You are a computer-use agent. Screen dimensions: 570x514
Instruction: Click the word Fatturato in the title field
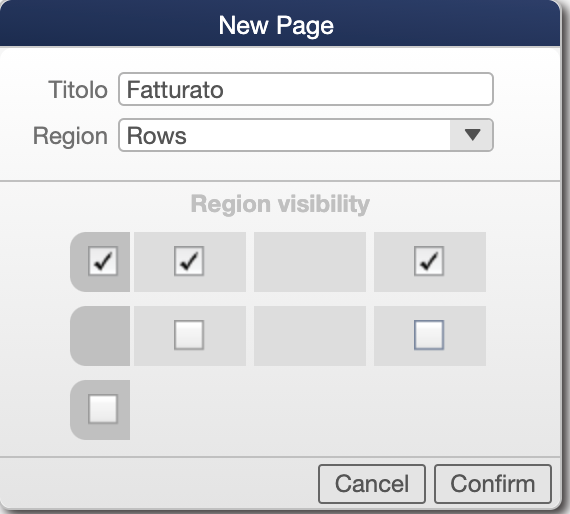175,89
